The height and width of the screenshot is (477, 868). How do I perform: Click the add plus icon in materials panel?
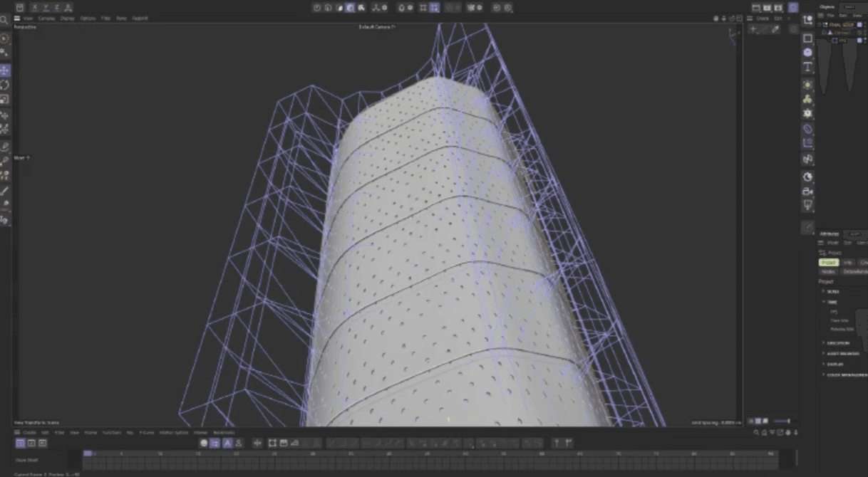tap(754, 29)
